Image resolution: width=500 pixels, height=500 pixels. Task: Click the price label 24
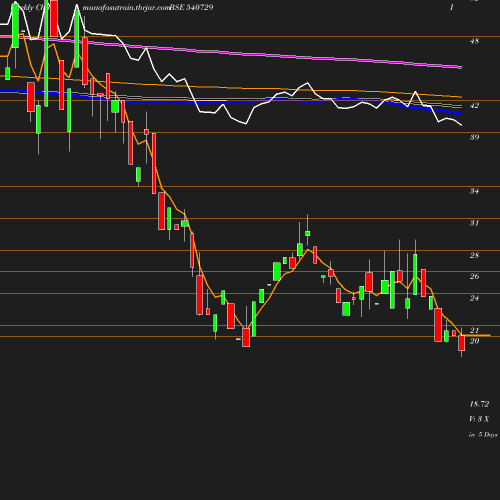474,298
